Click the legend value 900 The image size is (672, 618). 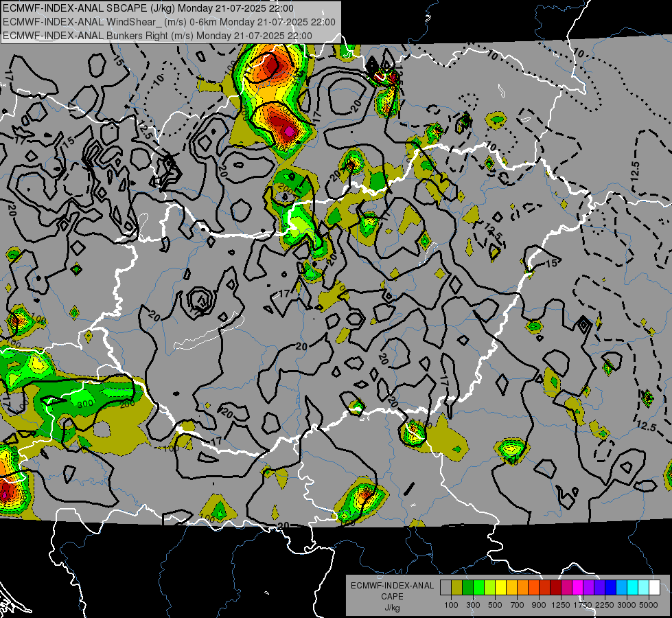[539, 605]
